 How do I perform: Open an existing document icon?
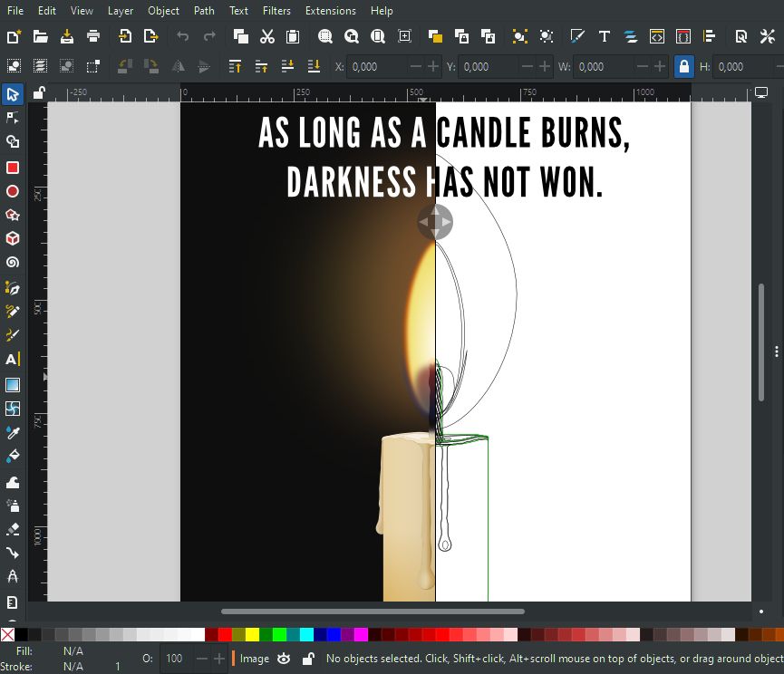pos(40,36)
